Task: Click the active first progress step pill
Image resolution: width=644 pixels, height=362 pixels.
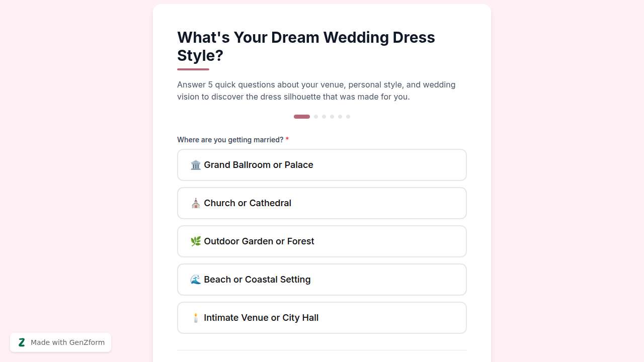Action: [x=302, y=117]
